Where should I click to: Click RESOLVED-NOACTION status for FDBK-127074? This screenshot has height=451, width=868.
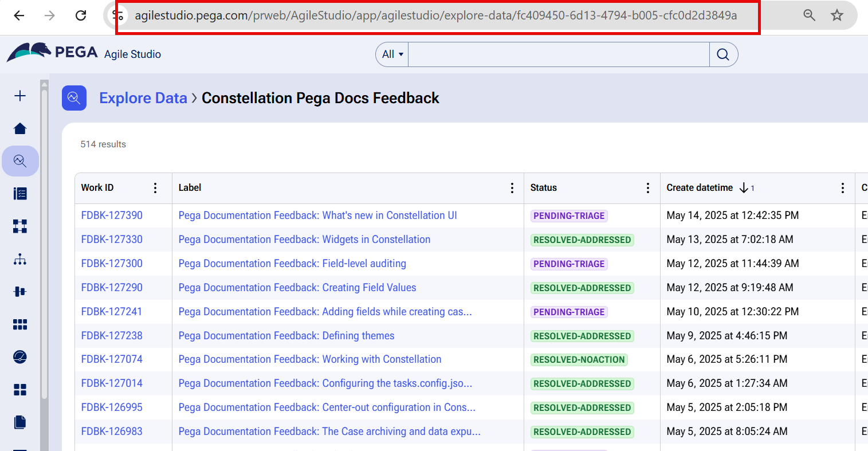pos(579,360)
